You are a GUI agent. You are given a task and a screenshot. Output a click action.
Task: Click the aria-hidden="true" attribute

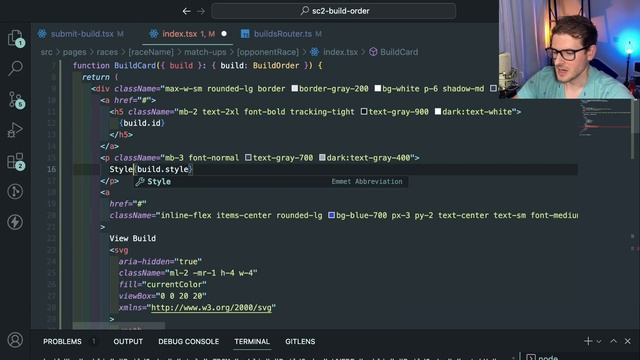160,262
